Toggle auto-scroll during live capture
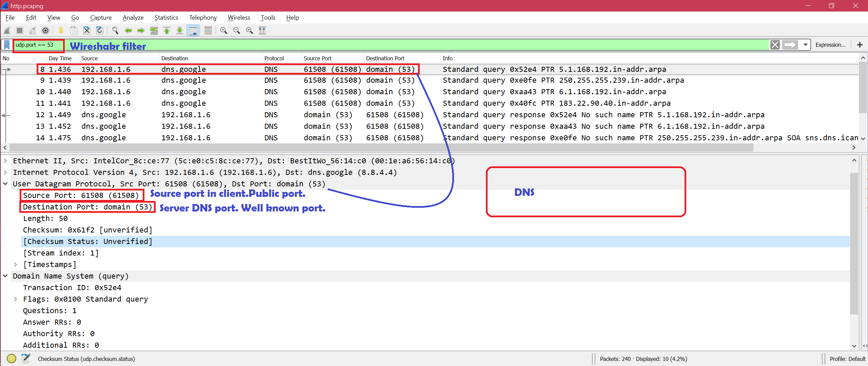868x366 pixels. [x=193, y=30]
